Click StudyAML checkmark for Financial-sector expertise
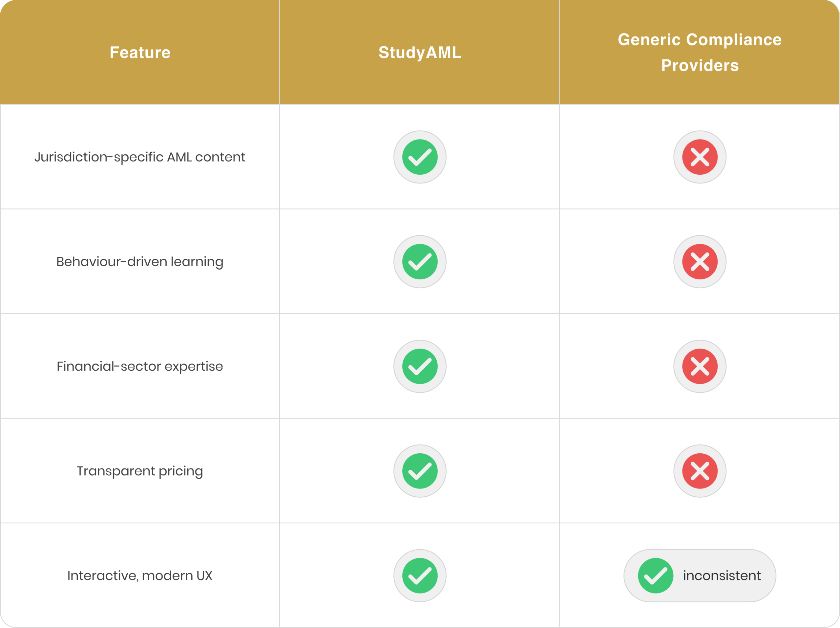This screenshot has width=840, height=628. (420, 366)
